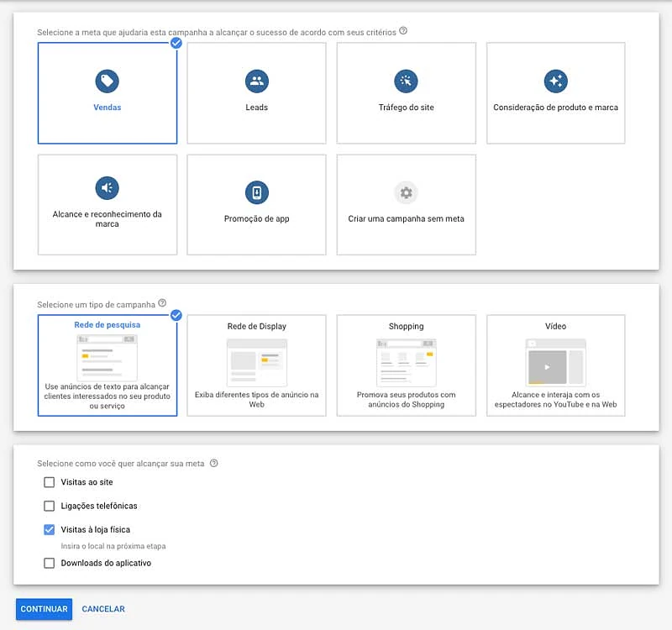Image resolution: width=672 pixels, height=630 pixels.
Task: Click 'Exiba diferentes tipos de anúncio' description
Action: pos(257,400)
